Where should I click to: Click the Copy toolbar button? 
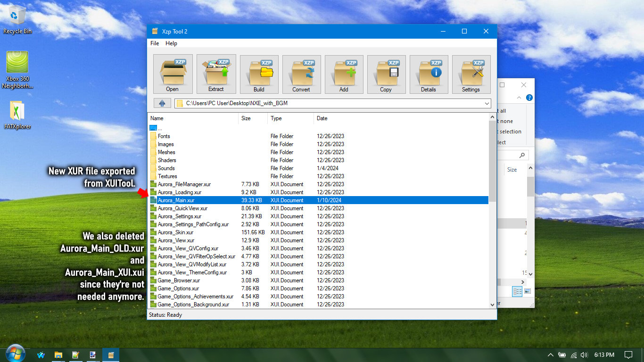(x=386, y=74)
